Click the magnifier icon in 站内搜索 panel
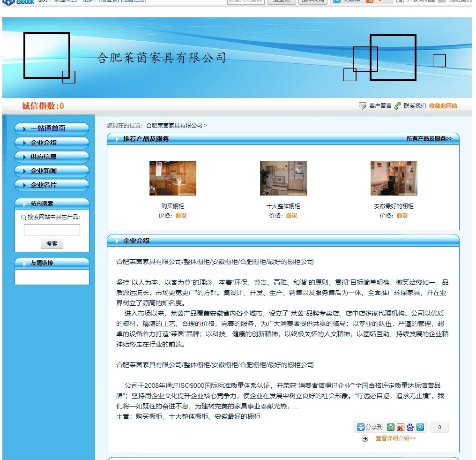Viewport: 476px width, 460px height. (23, 218)
